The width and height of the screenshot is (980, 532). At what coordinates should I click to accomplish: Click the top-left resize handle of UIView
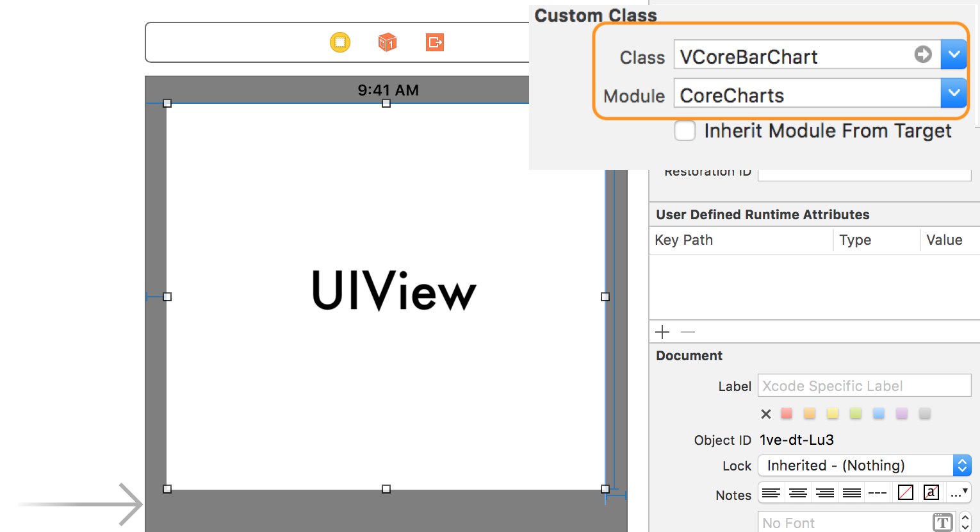tap(167, 103)
